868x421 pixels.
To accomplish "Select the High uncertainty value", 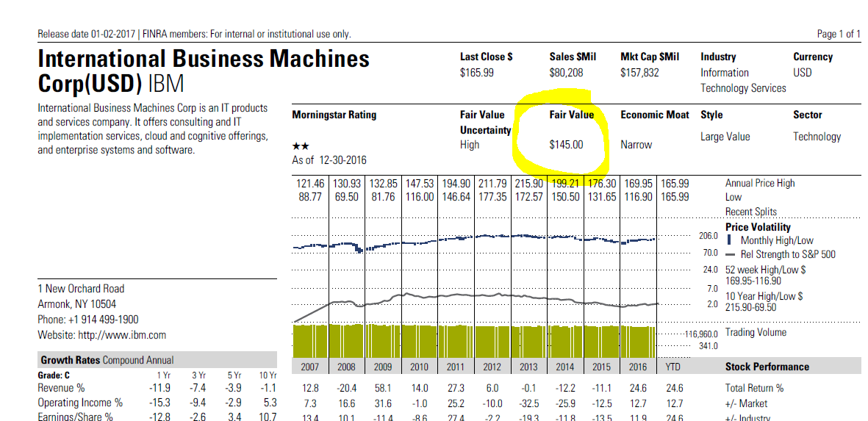I will [470, 145].
